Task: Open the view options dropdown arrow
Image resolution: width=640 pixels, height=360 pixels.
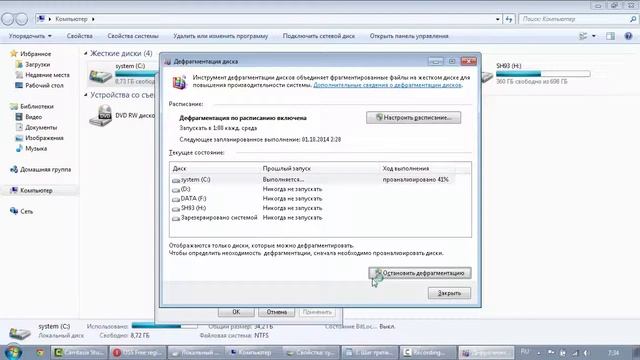Action: coord(594,36)
